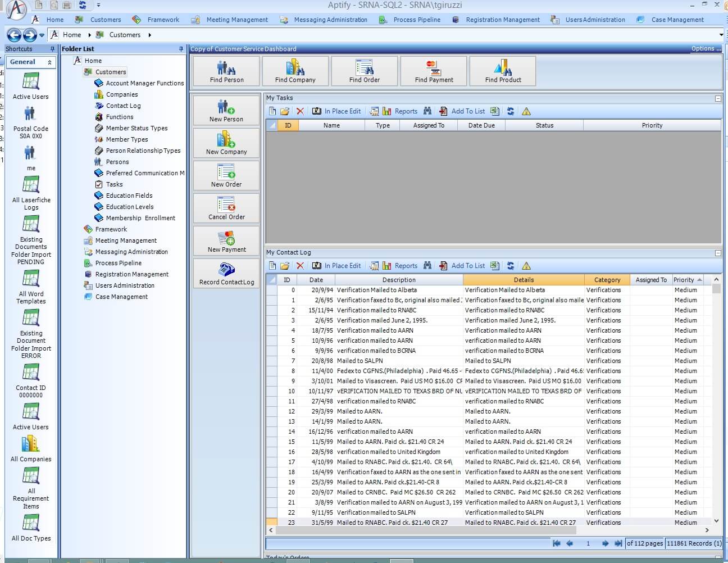Click the Cancel Order dashboard button

click(x=226, y=208)
